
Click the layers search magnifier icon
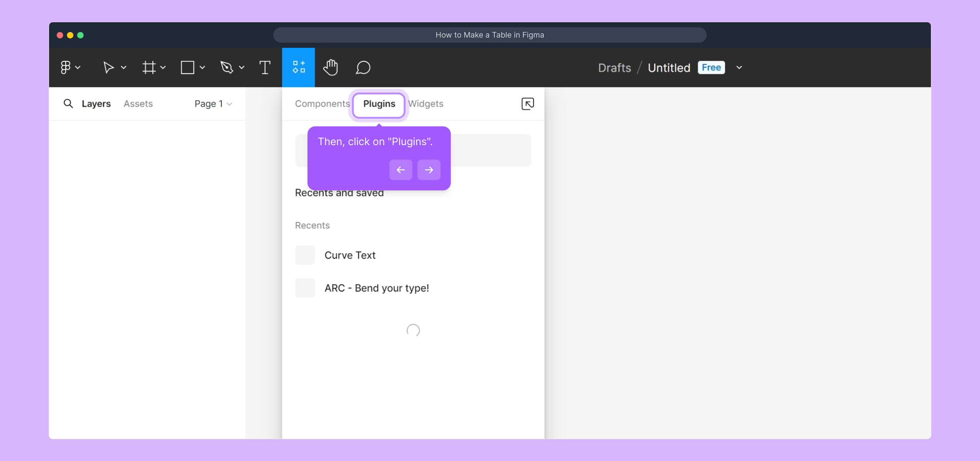pyautogui.click(x=68, y=104)
